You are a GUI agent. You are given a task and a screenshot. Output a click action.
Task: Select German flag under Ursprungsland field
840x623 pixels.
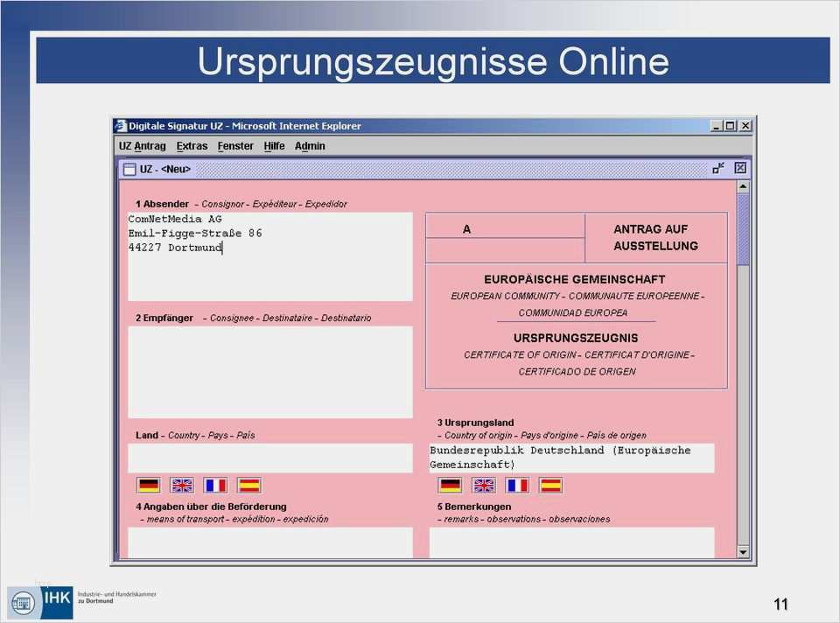[451, 485]
